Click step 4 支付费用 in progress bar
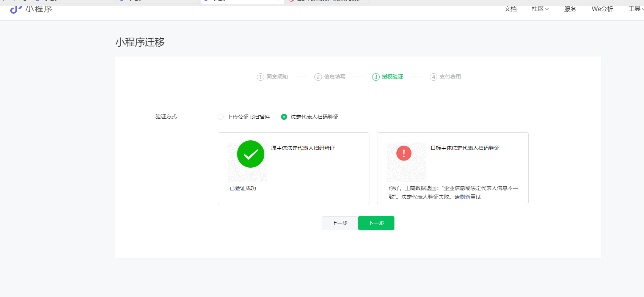Screen dimensions: 644x297 tap(445, 77)
